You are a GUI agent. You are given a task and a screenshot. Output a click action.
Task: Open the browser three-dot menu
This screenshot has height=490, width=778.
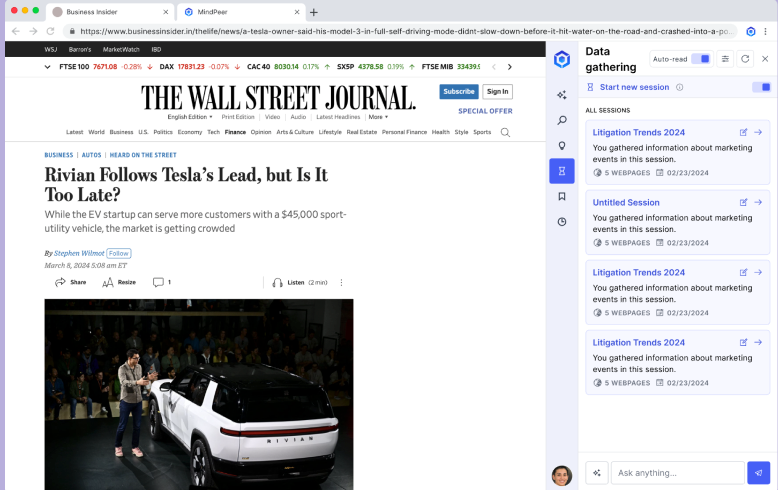[766, 31]
